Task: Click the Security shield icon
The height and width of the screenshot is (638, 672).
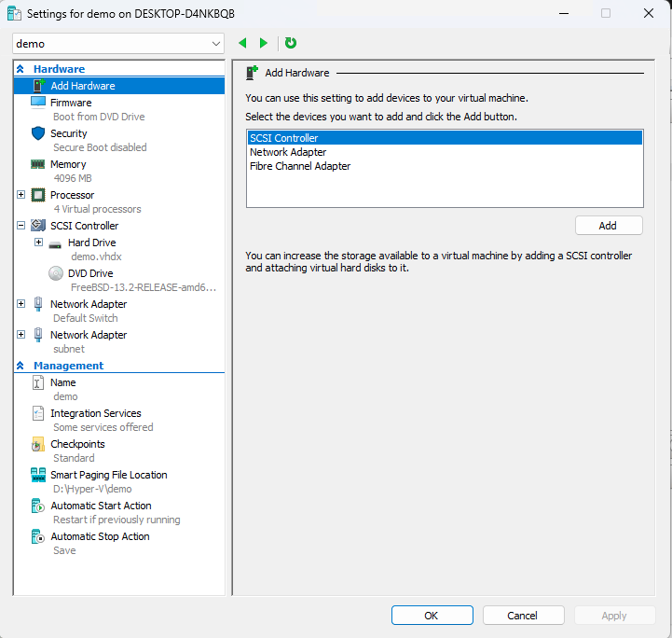Action: (x=38, y=132)
